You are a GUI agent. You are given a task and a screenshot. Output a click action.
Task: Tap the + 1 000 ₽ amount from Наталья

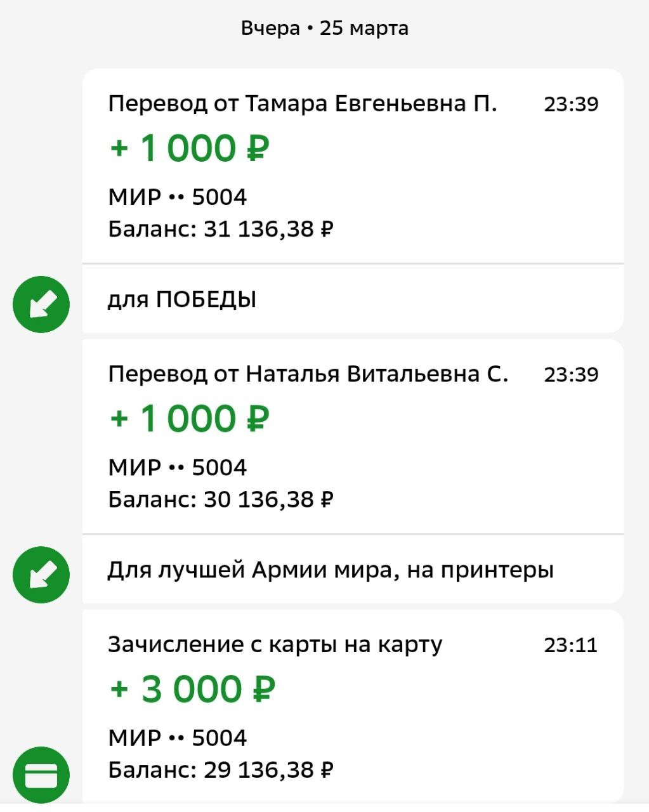[190, 419]
